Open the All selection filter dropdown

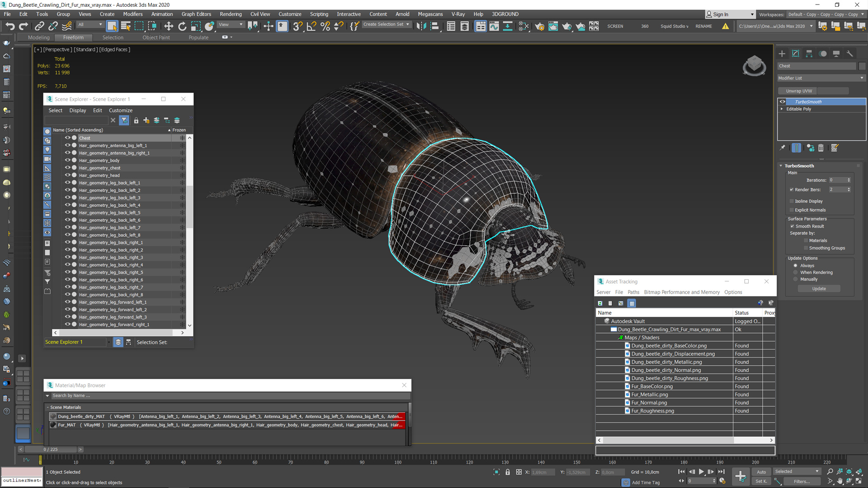click(90, 25)
